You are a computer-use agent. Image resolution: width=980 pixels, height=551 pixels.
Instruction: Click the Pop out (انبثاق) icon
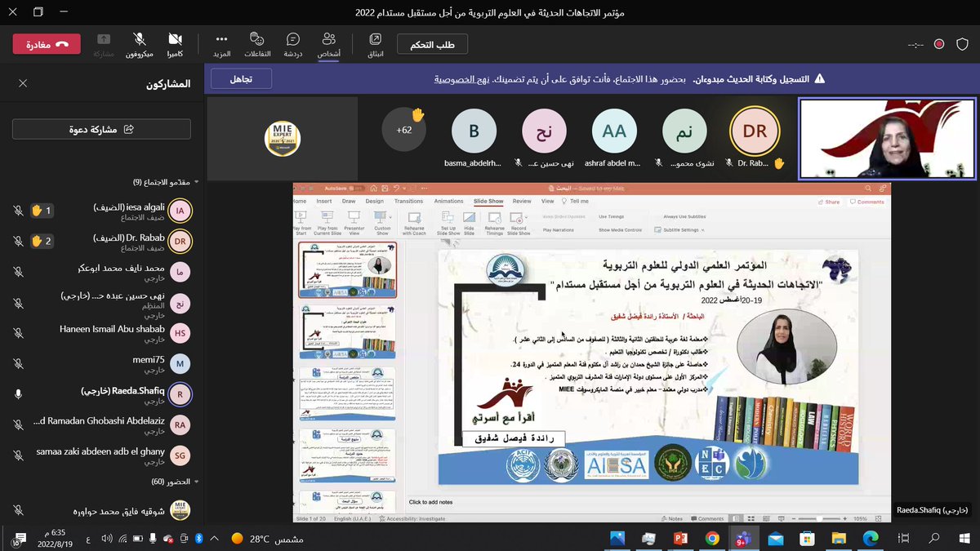374,43
